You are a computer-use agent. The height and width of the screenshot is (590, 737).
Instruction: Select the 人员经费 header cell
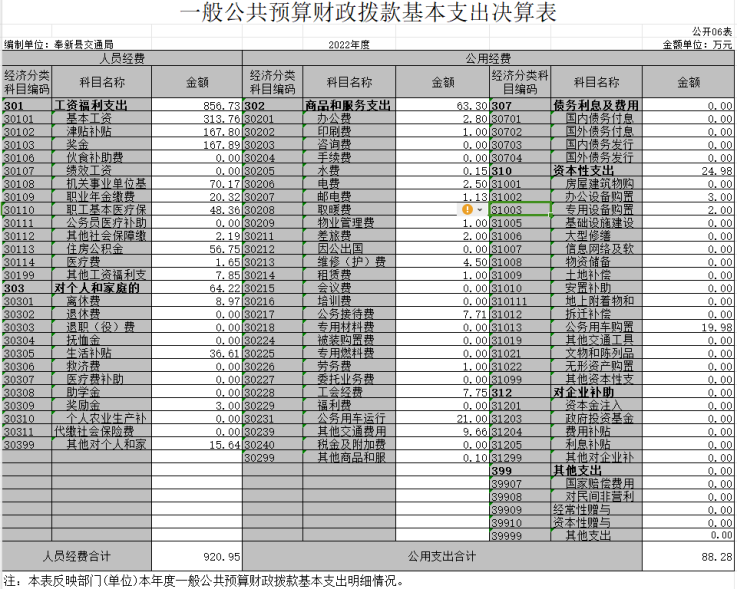click(121, 59)
